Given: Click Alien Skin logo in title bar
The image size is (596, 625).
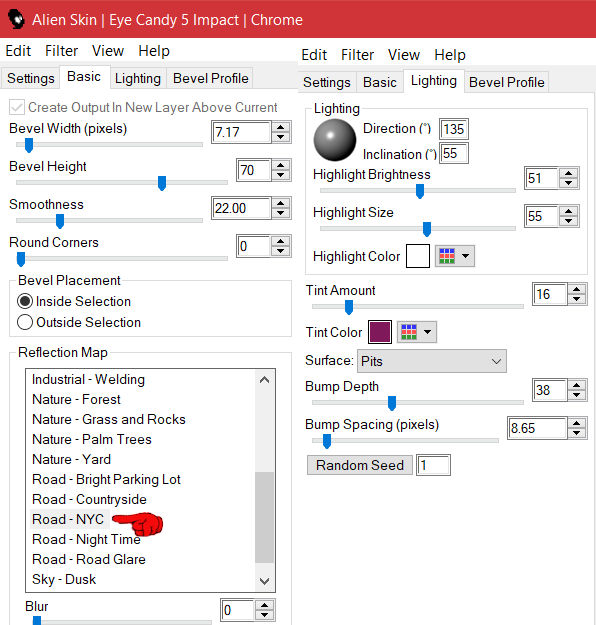Looking at the screenshot, I should pos(16,19).
